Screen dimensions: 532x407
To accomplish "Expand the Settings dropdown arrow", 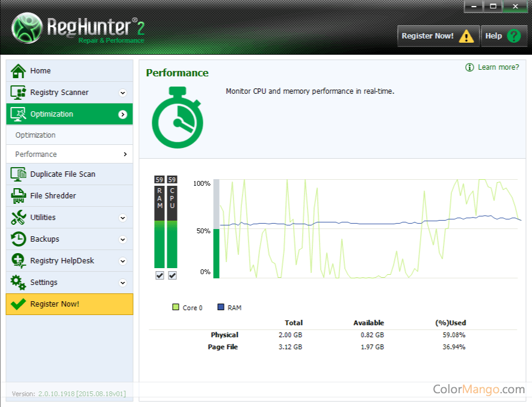I will pos(123,283).
